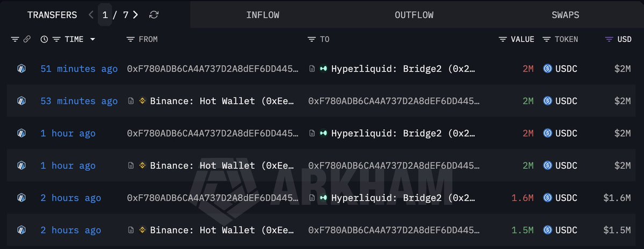Screen dimensions: 644x249
Task: Switch to the OUTFLOW tab
Action: click(414, 15)
